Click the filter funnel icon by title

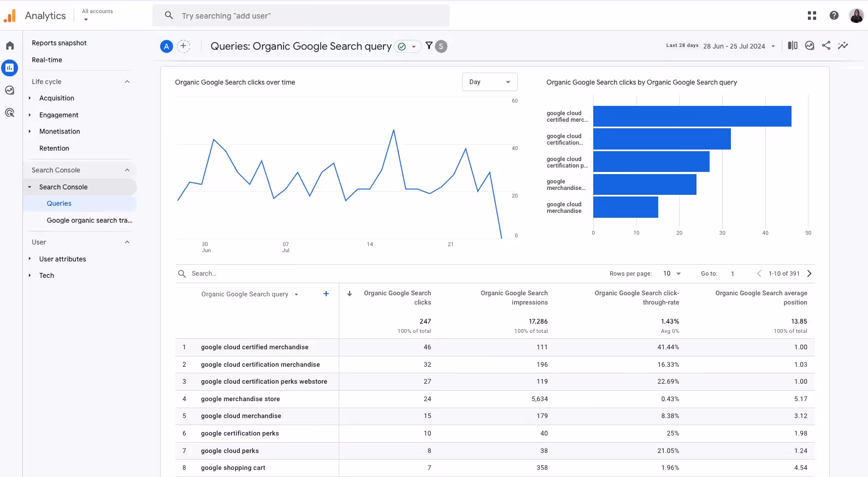point(429,46)
